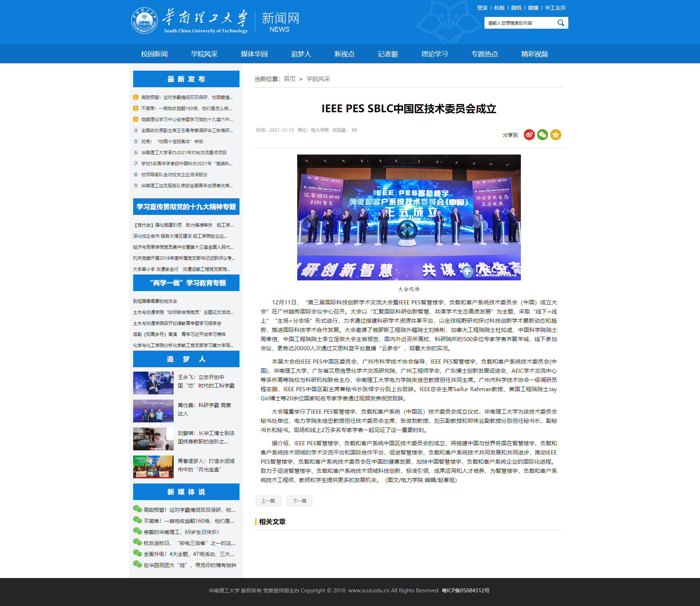Open the 精彩视频 menu
The image size is (700, 606).
coord(535,54)
